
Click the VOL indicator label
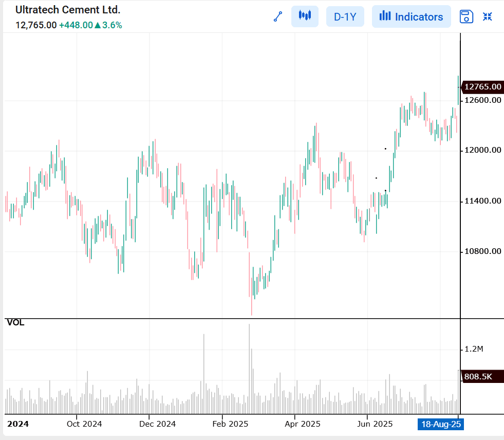click(15, 322)
